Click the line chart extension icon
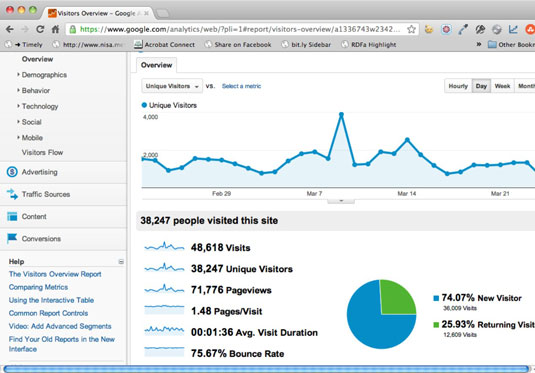The height and width of the screenshot is (373, 535). [513, 29]
